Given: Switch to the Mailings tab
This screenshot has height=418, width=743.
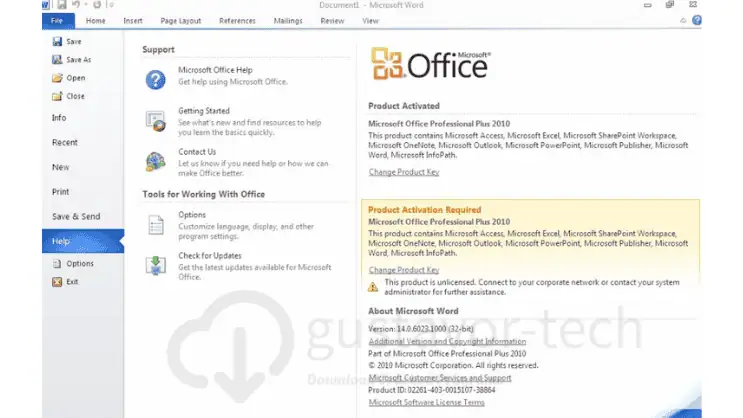Looking at the screenshot, I should (288, 21).
